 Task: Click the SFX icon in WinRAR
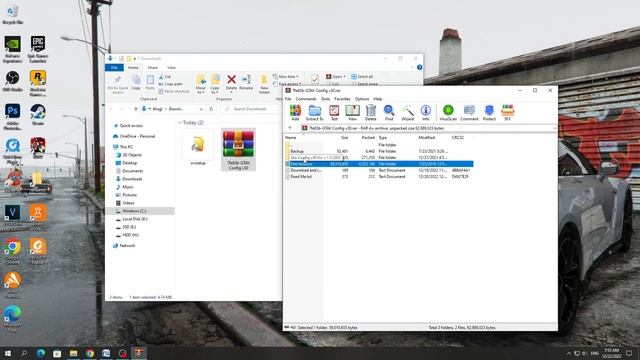click(507, 112)
